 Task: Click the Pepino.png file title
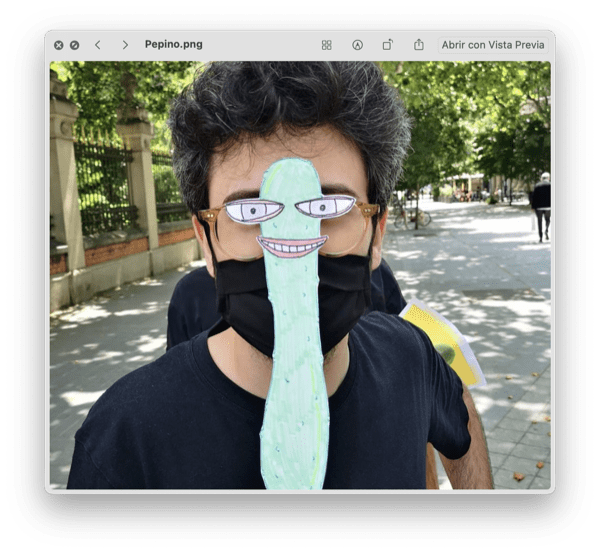[172, 45]
